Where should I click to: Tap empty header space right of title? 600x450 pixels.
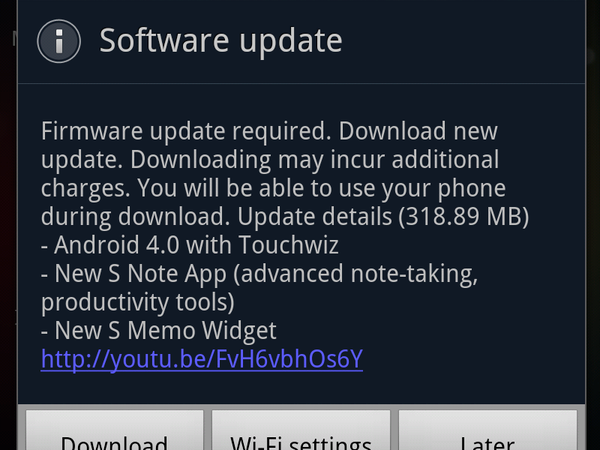(463, 41)
